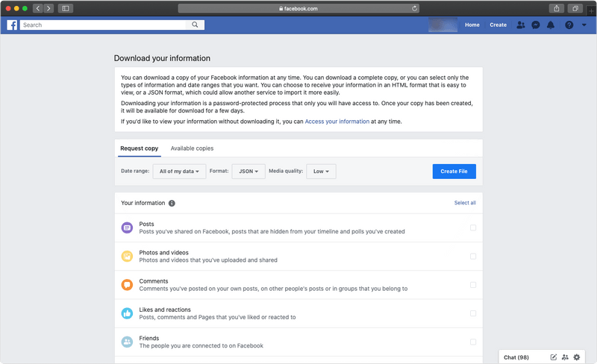Click the info icon beside Your information
597x364 pixels.
172,204
